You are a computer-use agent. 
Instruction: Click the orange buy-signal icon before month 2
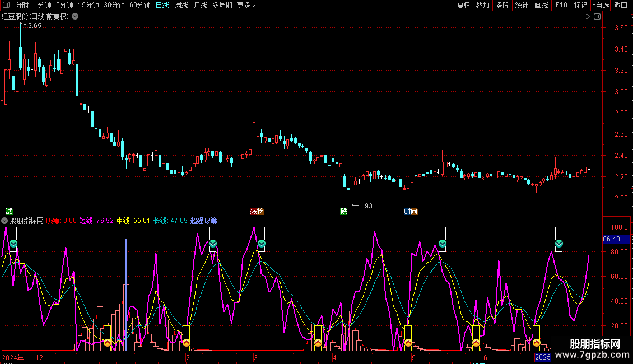pos(186,343)
